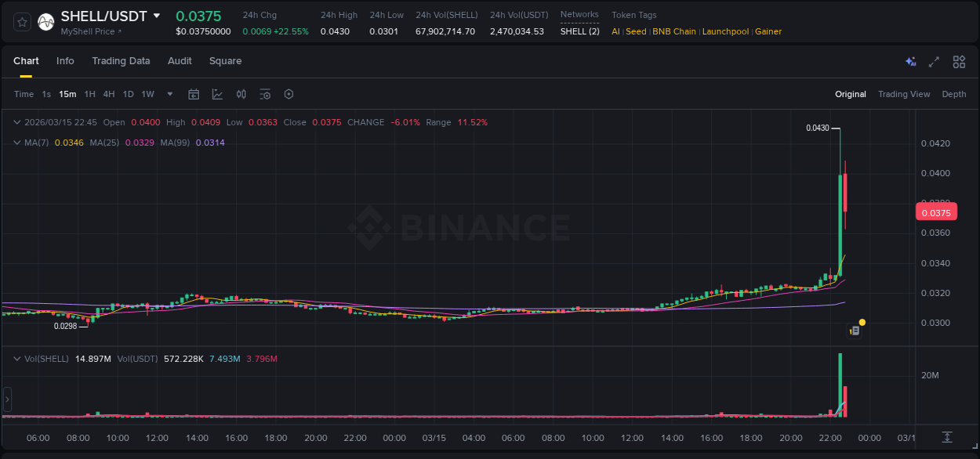Star SHELL/USDT as a favorite
Viewport: 980px width, 459px height.
click(21, 21)
